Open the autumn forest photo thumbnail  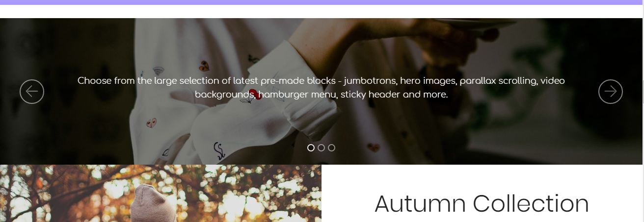point(161,194)
